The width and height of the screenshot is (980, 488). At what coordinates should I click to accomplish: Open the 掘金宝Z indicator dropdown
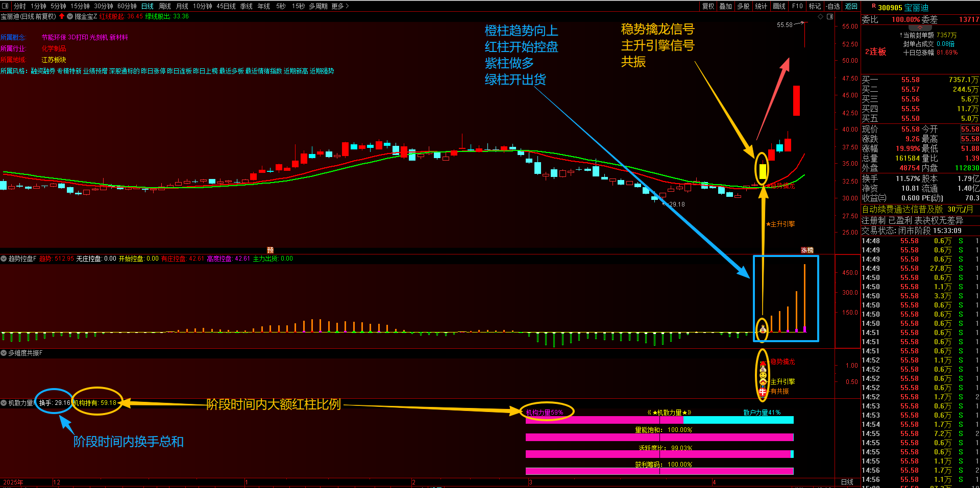click(70, 16)
